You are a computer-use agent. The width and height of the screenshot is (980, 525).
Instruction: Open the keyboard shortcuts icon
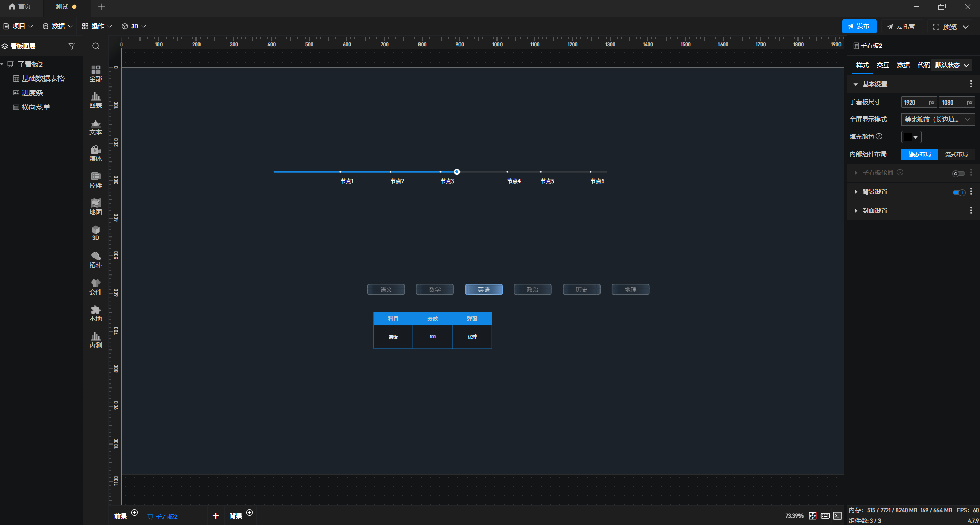tap(825, 516)
